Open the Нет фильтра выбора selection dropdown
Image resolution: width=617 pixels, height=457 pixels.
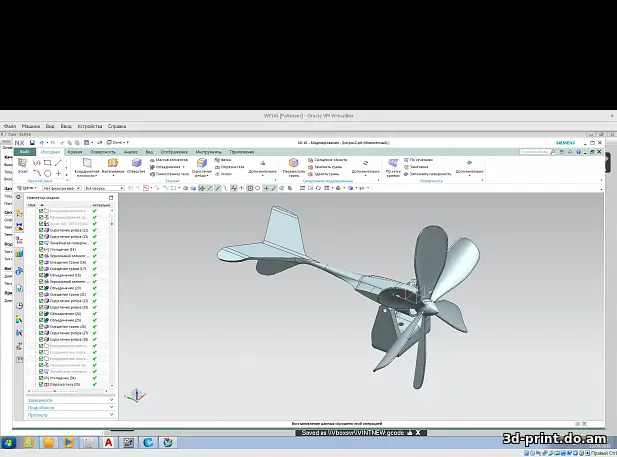pos(61,188)
